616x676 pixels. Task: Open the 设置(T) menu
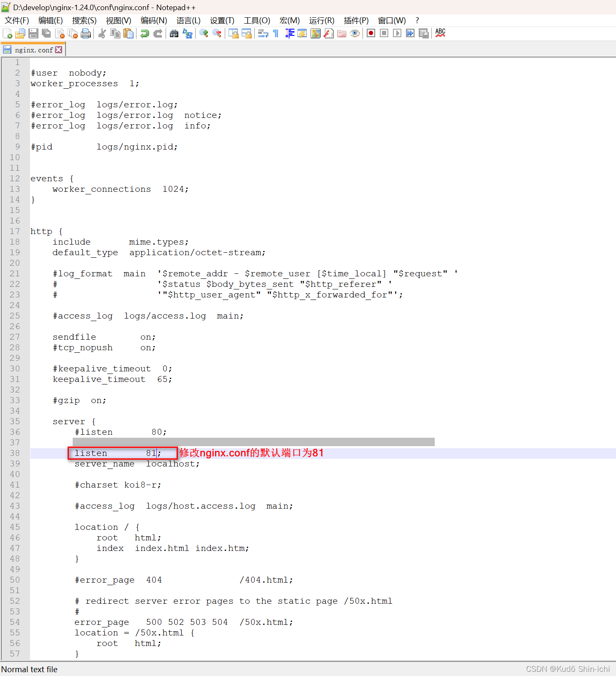tap(222, 21)
